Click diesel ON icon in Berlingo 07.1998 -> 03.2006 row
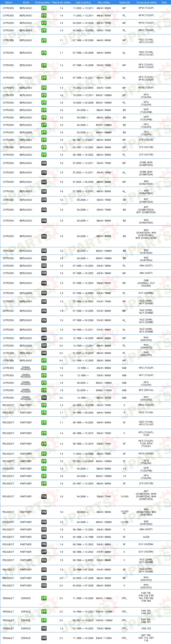This screenshot has height=644, width=171. pos(44,320)
